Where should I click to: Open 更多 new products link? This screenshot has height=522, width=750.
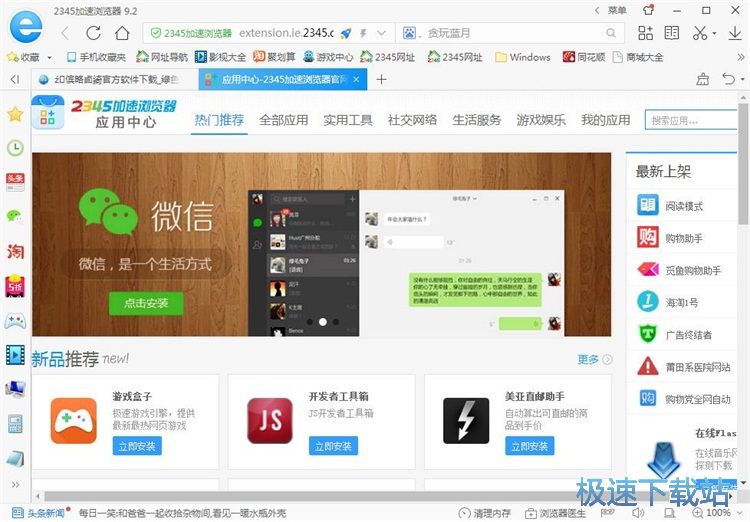point(595,359)
